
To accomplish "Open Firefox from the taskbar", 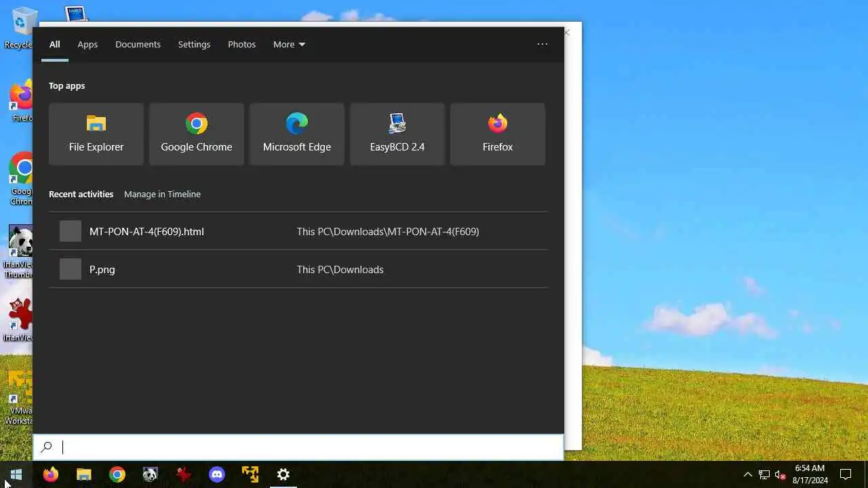I will pyautogui.click(x=50, y=474).
